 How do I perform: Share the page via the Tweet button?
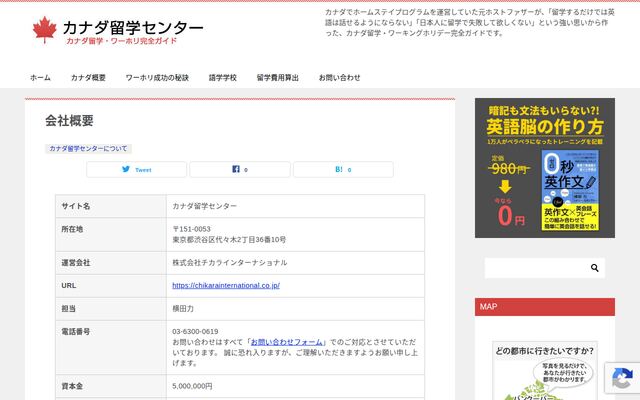[x=136, y=169]
